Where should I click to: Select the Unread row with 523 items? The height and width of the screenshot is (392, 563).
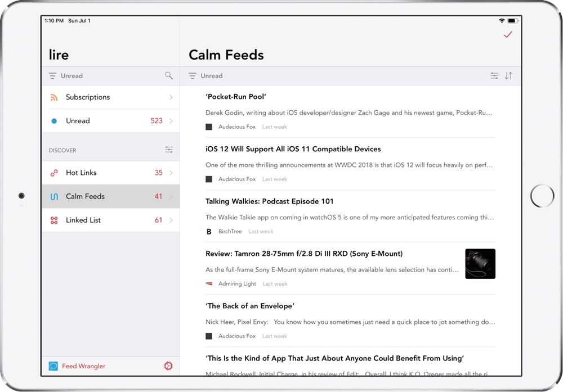pyautogui.click(x=111, y=121)
